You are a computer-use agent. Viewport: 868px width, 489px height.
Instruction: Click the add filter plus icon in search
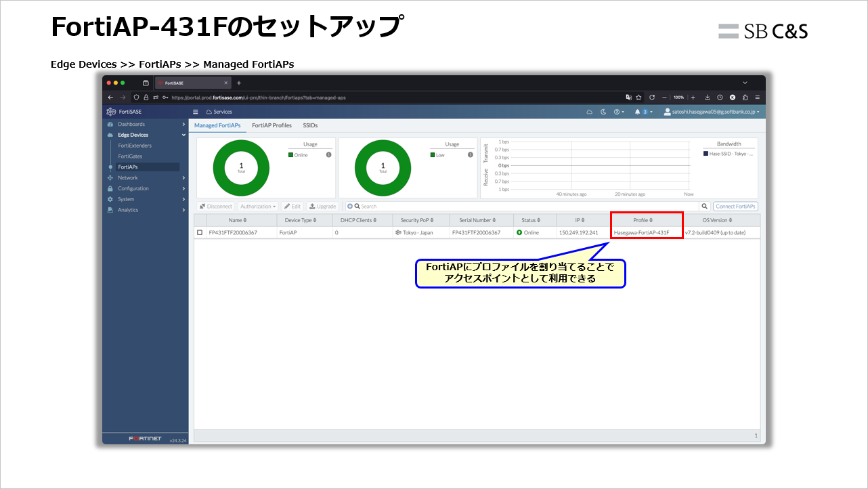click(x=350, y=207)
